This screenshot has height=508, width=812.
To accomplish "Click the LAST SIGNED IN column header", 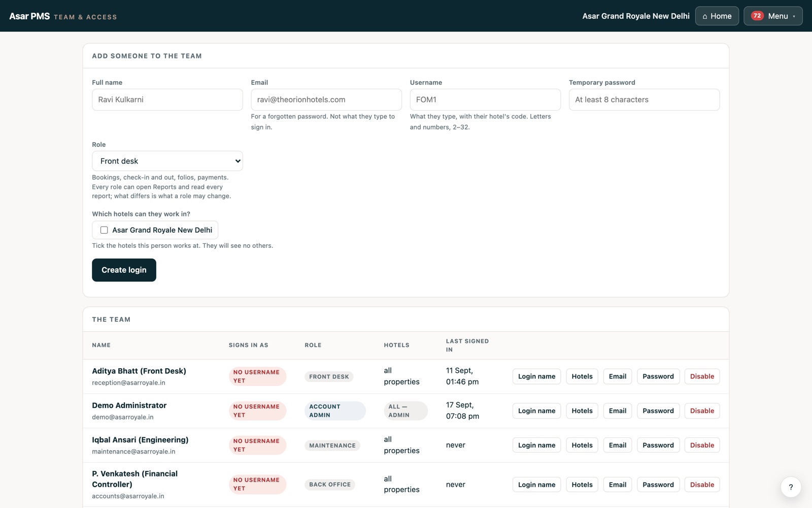I will coord(467,345).
